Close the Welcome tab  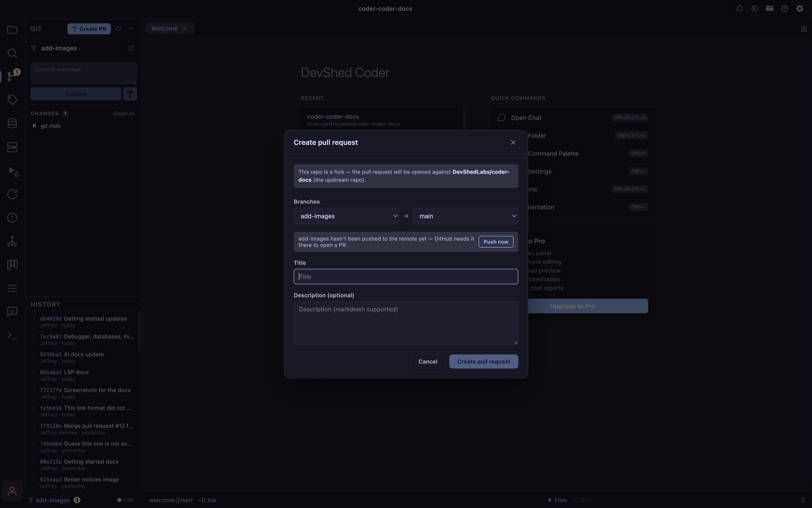click(184, 29)
